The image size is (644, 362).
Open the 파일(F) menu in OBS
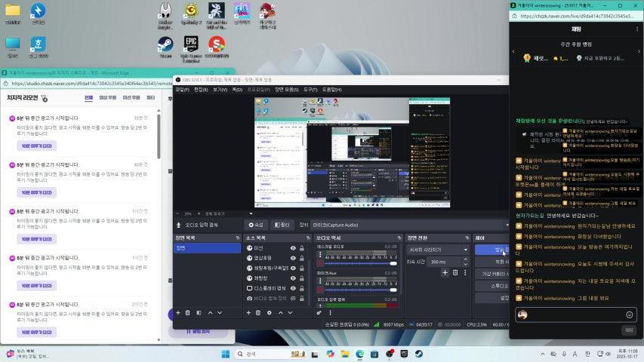coord(181,89)
